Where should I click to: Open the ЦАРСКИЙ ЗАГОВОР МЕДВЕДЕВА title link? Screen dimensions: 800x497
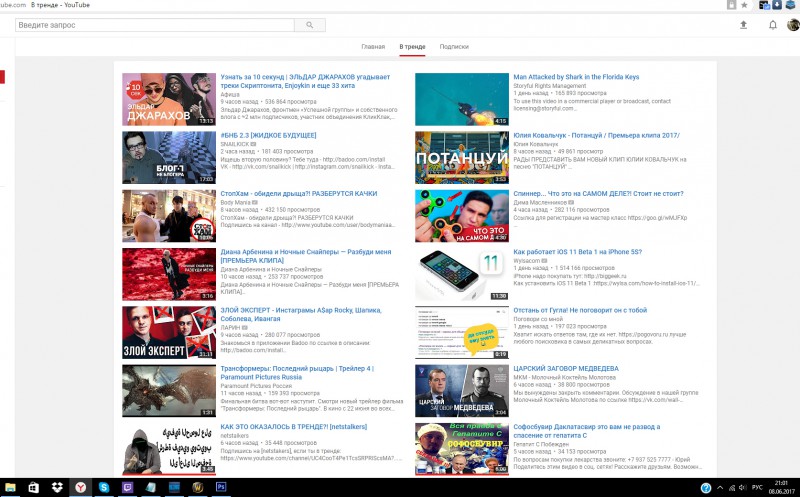[566, 368]
